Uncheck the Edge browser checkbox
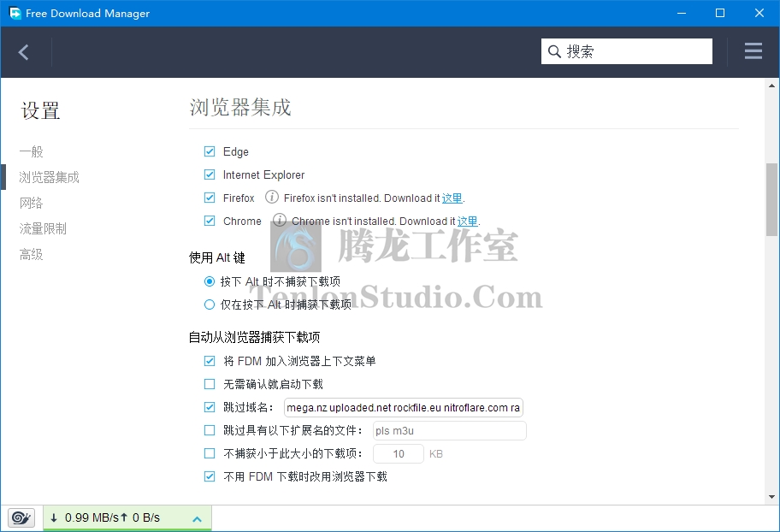The height and width of the screenshot is (532, 780). point(210,151)
